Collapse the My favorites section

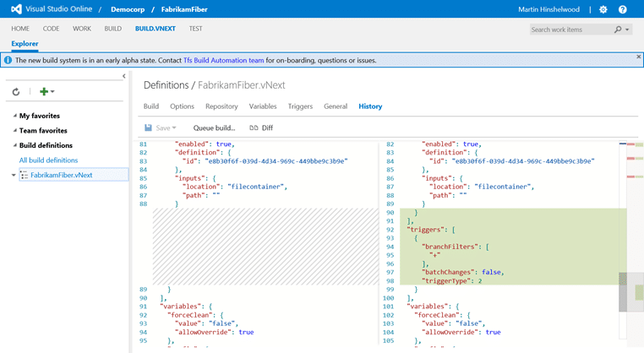tap(14, 116)
